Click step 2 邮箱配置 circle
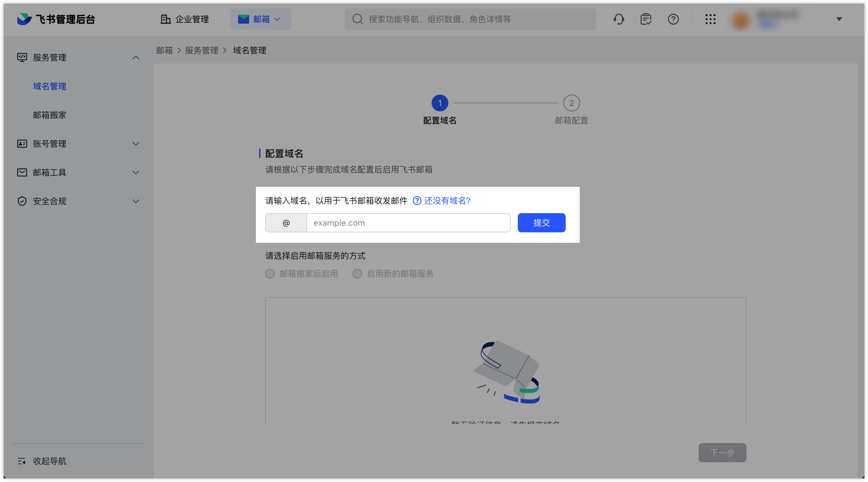 [x=571, y=103]
